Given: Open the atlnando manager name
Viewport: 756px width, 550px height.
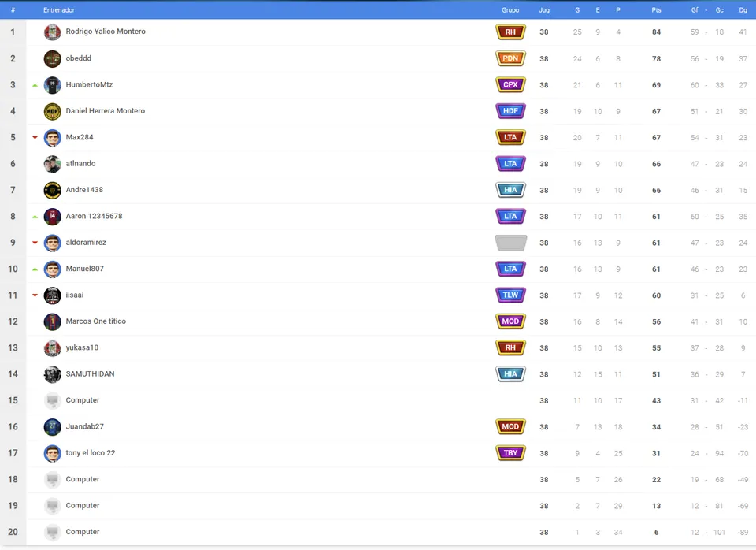Looking at the screenshot, I should pyautogui.click(x=80, y=164).
